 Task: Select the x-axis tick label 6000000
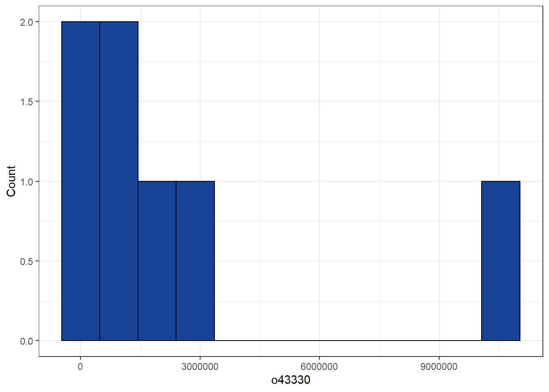319,367
